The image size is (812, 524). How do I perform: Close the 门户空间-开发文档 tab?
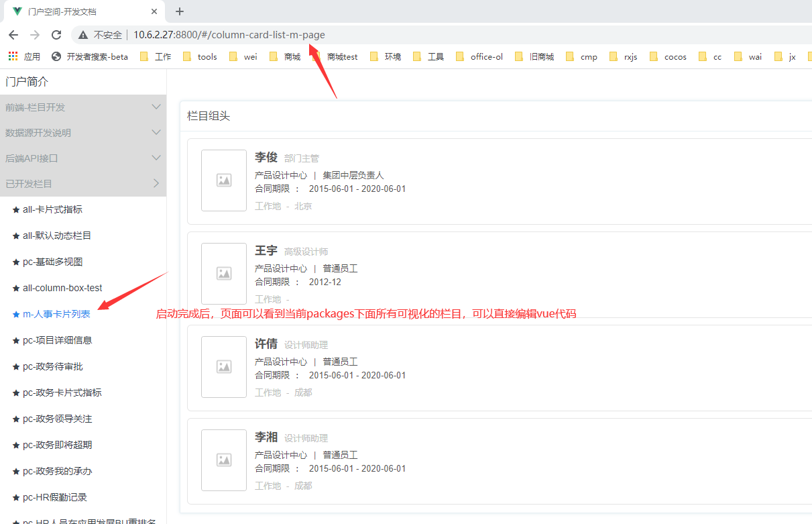tap(154, 11)
